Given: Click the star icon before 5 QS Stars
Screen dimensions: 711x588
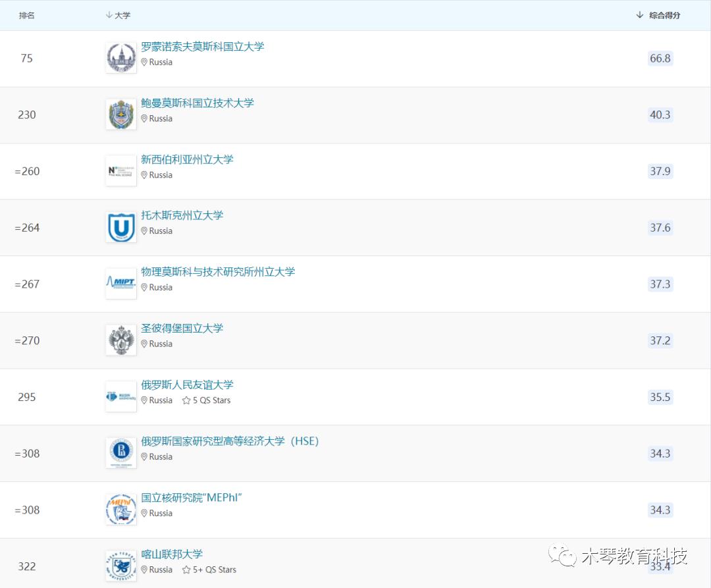Looking at the screenshot, I should point(186,400).
